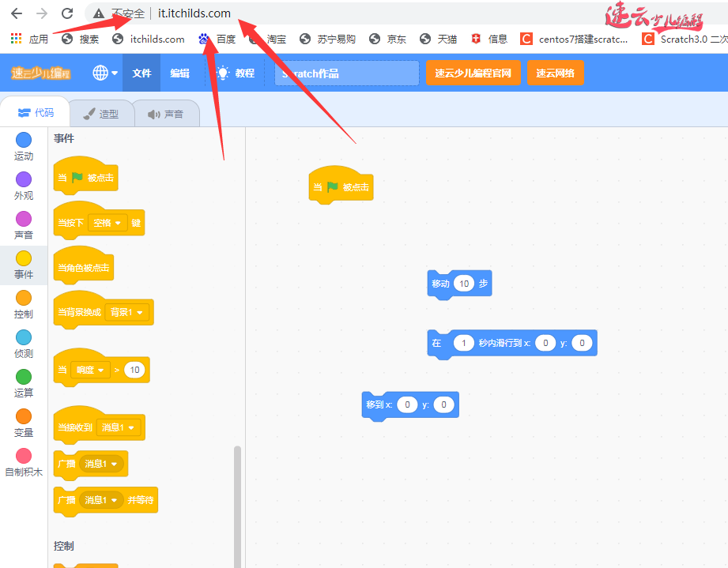
Task: Select the light-blue 侦测 category
Action: click(x=24, y=337)
